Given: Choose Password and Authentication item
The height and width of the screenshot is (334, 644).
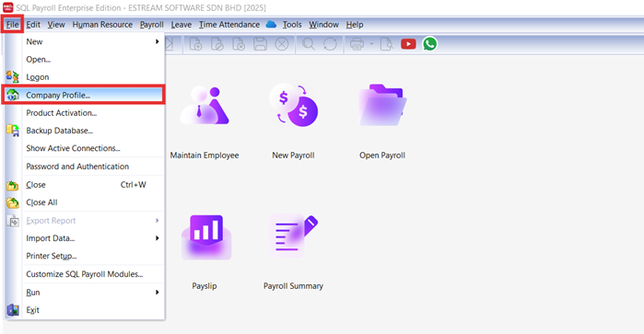Looking at the screenshot, I should (84, 167).
